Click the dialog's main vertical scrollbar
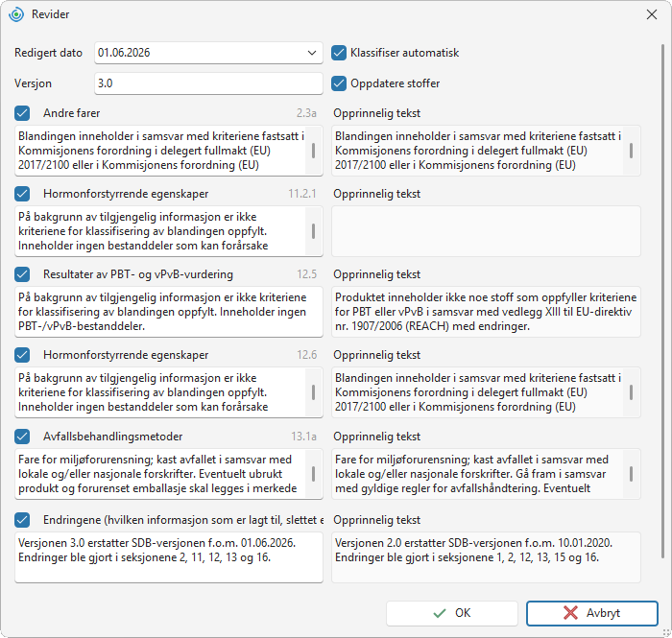 [x=663, y=299]
